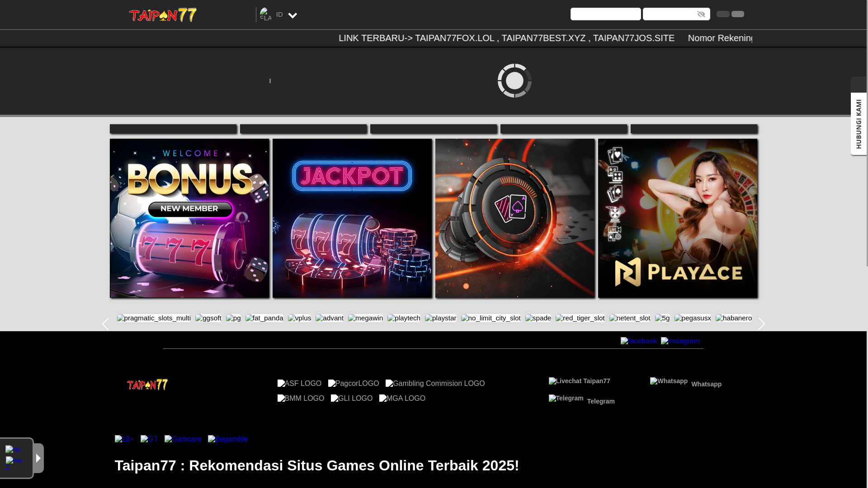This screenshot has width=868, height=488.
Task: Click the footer Taipan77 logo
Action: click(x=147, y=385)
